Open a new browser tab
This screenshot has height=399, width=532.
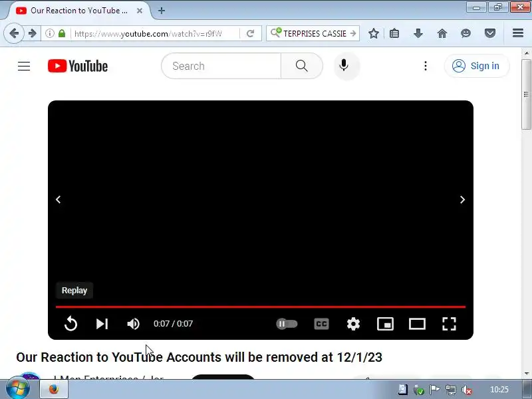(162, 11)
